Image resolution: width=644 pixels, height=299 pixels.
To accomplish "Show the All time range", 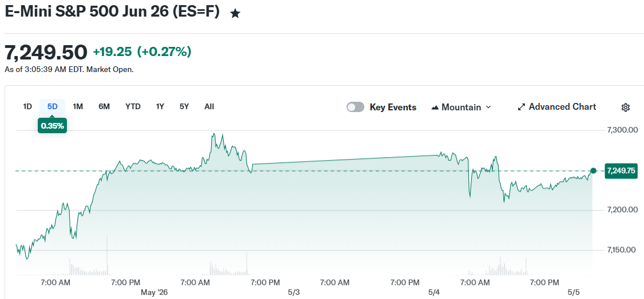I will 209,107.
